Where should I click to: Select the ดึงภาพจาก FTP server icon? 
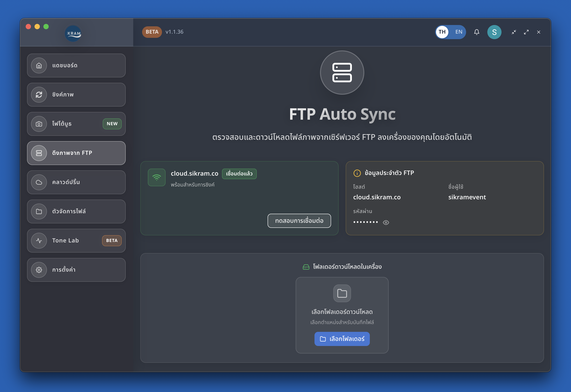pyautogui.click(x=39, y=153)
